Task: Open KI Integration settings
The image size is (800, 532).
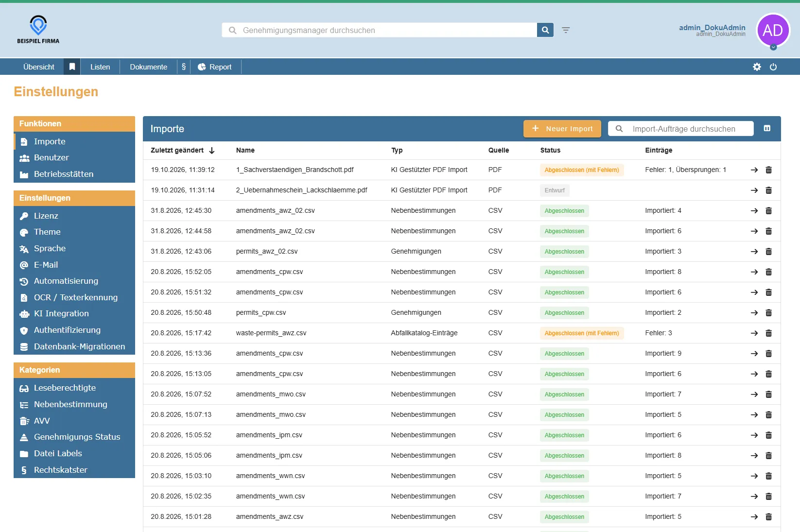Action: [74, 314]
